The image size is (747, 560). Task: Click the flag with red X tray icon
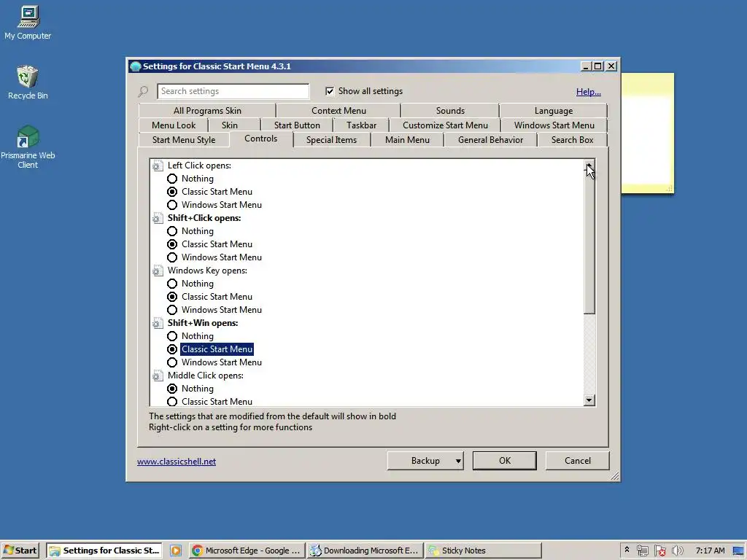coord(659,551)
